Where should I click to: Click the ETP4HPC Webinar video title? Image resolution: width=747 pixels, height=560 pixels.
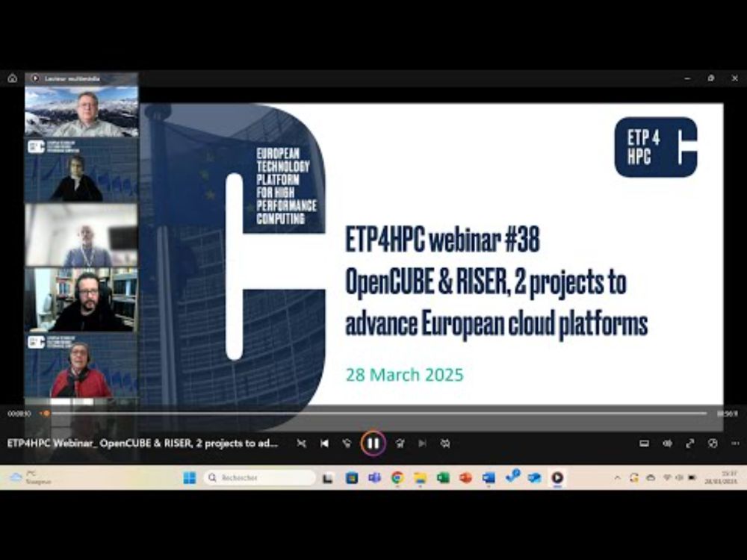click(143, 444)
